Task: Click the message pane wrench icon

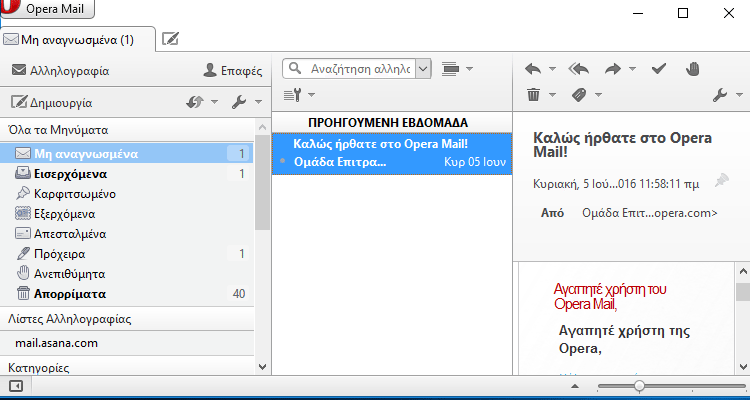Action: [720, 95]
